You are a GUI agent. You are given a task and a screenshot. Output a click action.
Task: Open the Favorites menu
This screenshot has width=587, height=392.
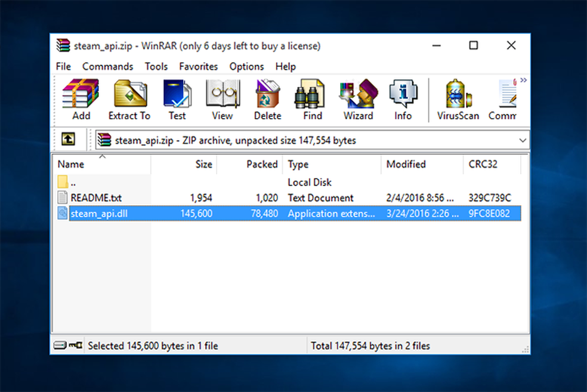click(x=198, y=66)
